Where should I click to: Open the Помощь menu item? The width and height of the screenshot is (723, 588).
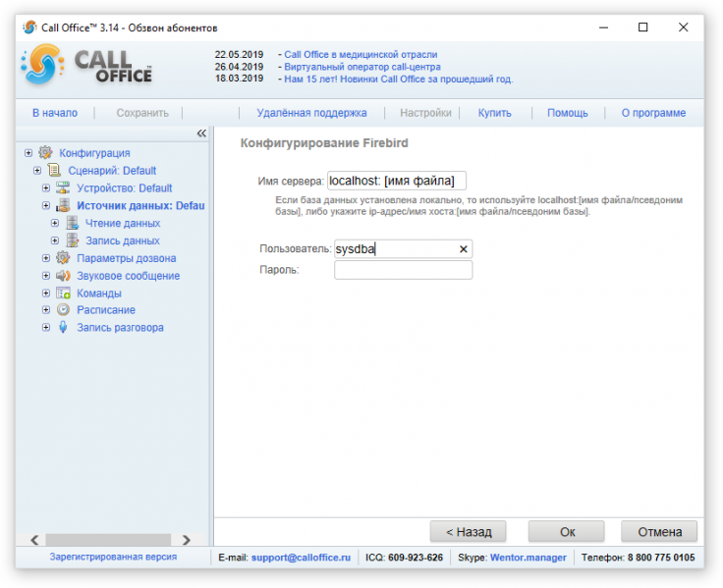(567, 113)
